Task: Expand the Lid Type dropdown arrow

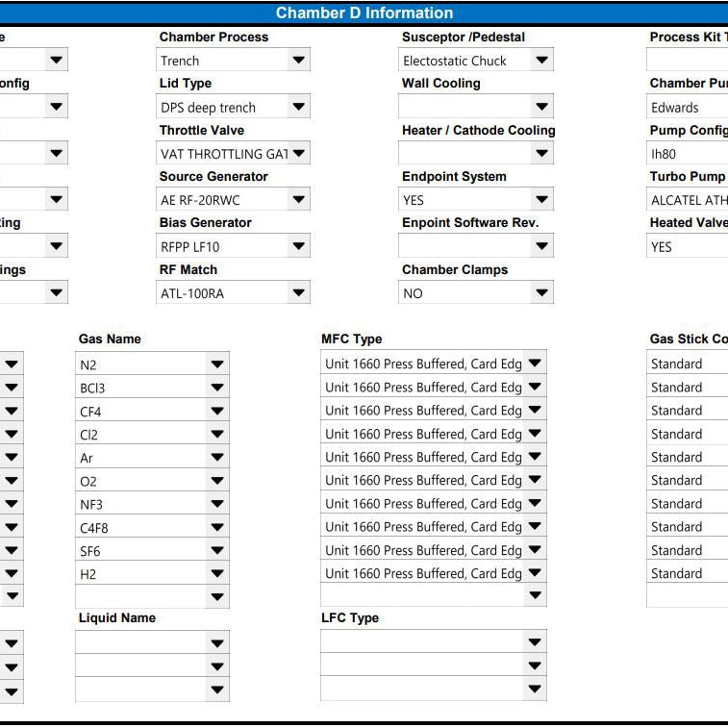Action: click(298, 107)
